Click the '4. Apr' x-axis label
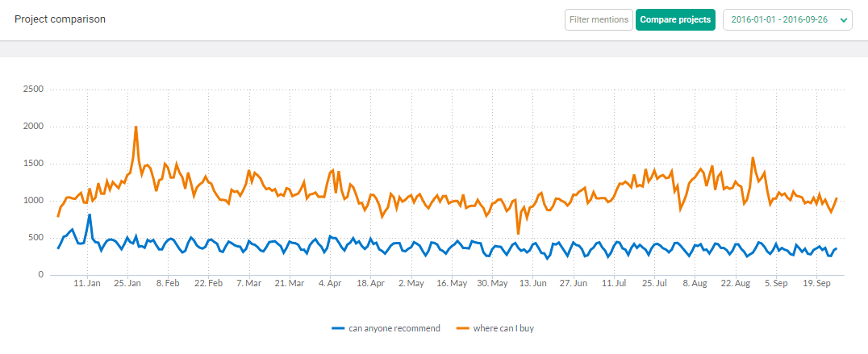This screenshot has height=354, width=868. (x=330, y=283)
